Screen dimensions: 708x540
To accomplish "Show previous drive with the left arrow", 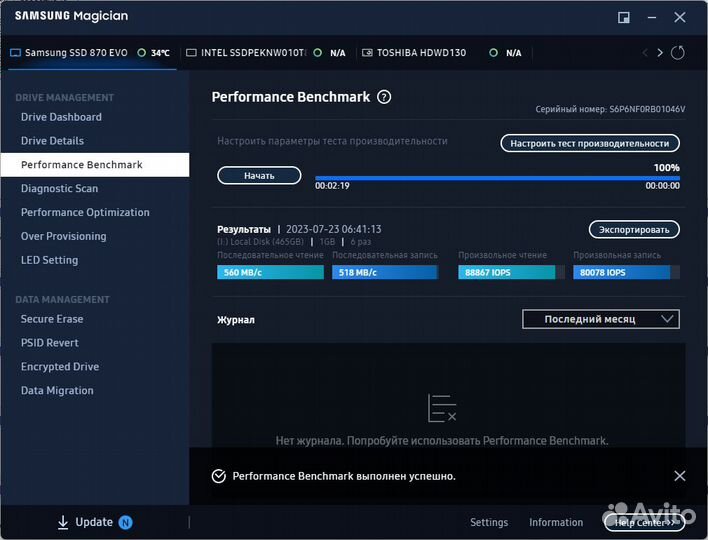I will (645, 53).
